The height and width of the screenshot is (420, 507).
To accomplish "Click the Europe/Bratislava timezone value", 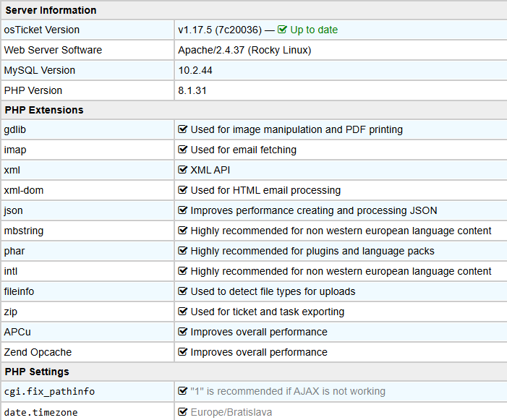I will pyautogui.click(x=231, y=412).
